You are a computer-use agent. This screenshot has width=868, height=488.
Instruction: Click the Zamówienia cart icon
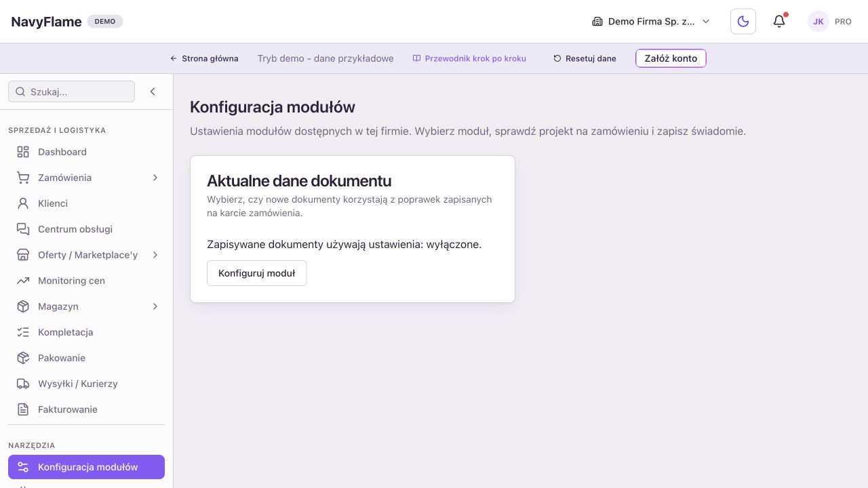(23, 178)
